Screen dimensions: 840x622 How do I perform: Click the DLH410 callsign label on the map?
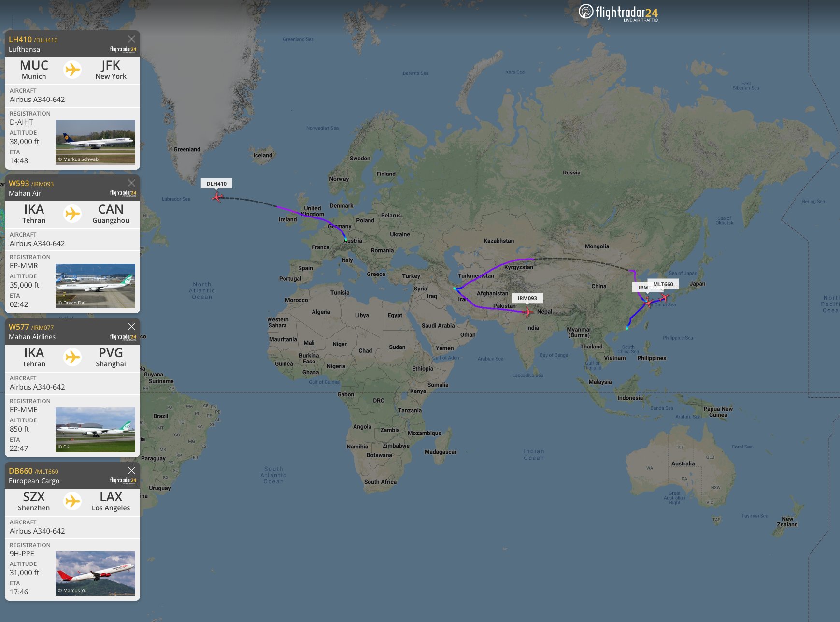tap(216, 184)
